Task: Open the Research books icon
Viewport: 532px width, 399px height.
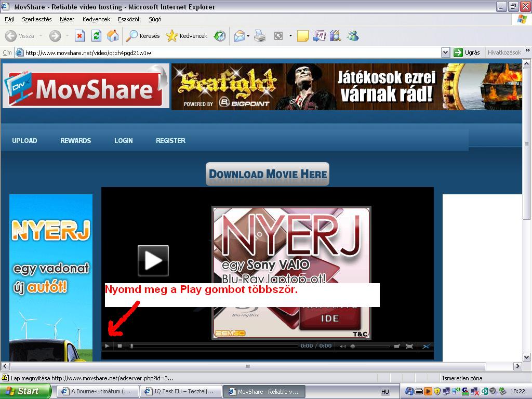Action: click(336, 36)
